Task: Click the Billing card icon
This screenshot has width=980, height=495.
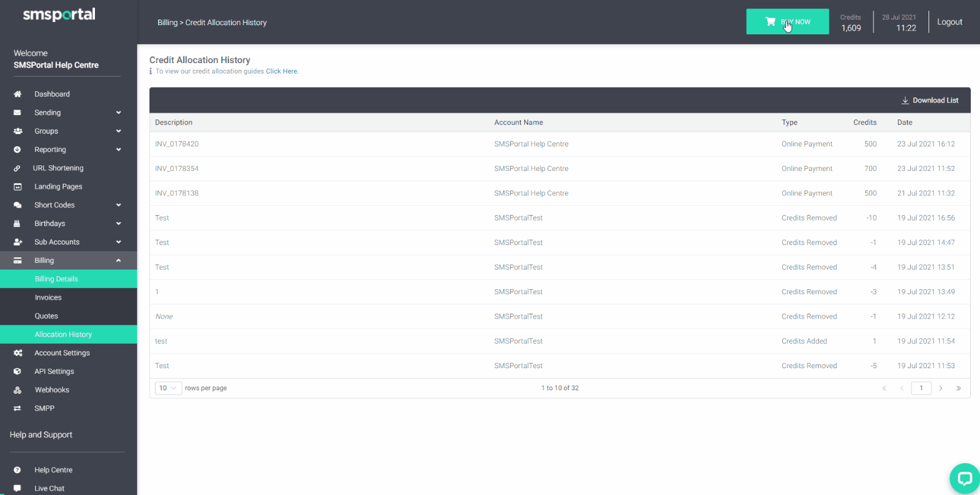Action: pyautogui.click(x=17, y=260)
